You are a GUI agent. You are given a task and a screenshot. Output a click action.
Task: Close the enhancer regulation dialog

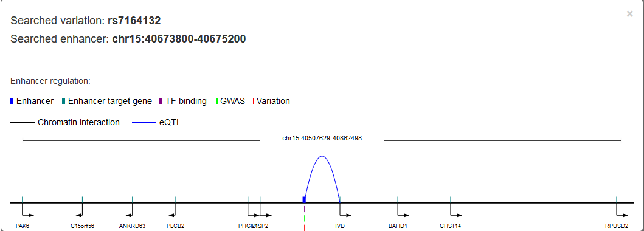629,14
